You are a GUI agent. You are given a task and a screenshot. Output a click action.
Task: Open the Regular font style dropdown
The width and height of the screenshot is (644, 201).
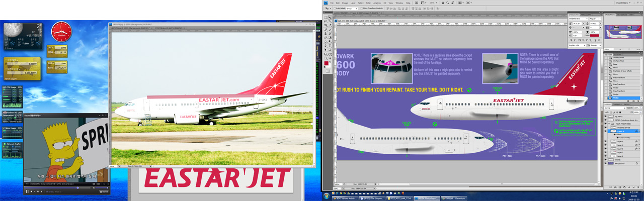tap(595, 19)
